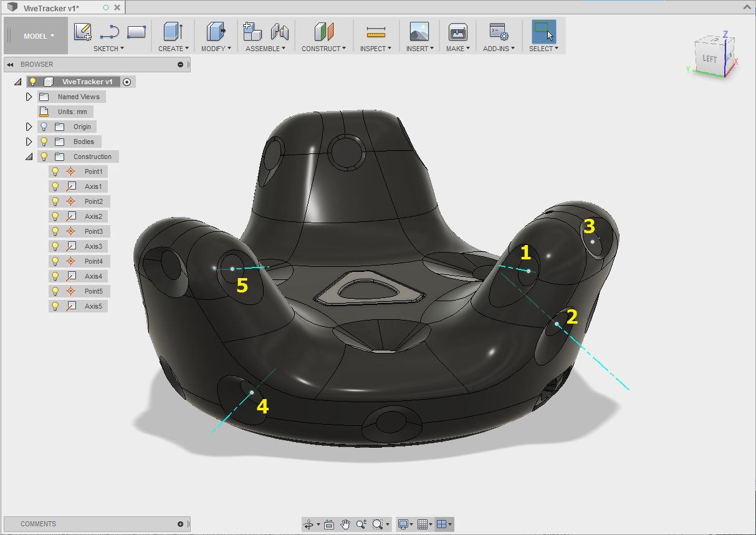This screenshot has width=756, height=535.
Task: Select the Zoom plus-minus tool
Action: [361, 524]
